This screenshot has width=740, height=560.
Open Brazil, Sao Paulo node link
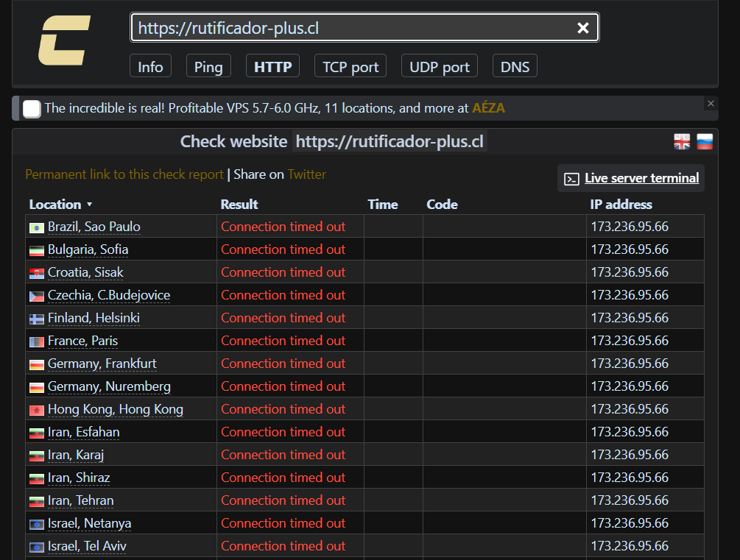point(94,227)
